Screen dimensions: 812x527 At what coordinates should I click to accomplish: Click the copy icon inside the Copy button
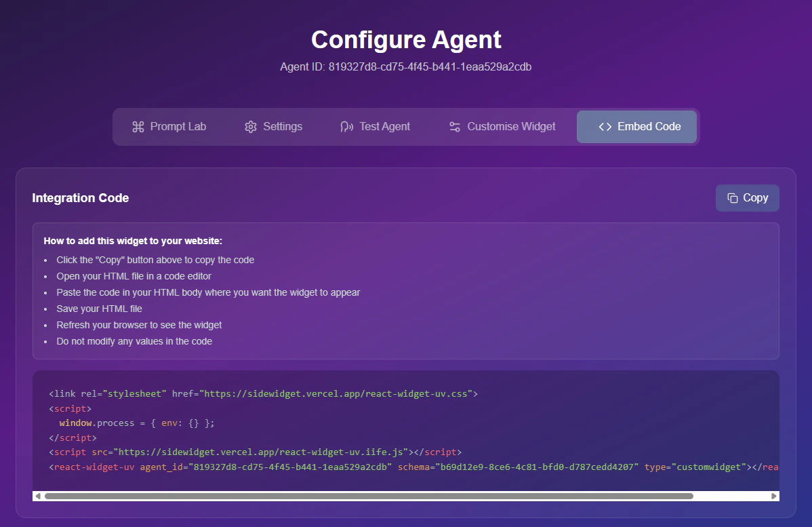(x=731, y=197)
